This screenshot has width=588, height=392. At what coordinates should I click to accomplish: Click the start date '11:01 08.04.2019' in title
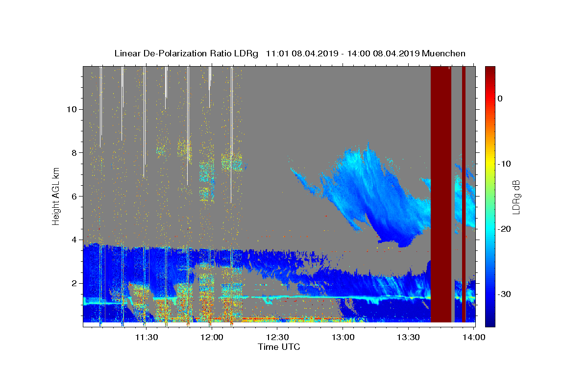click(302, 53)
